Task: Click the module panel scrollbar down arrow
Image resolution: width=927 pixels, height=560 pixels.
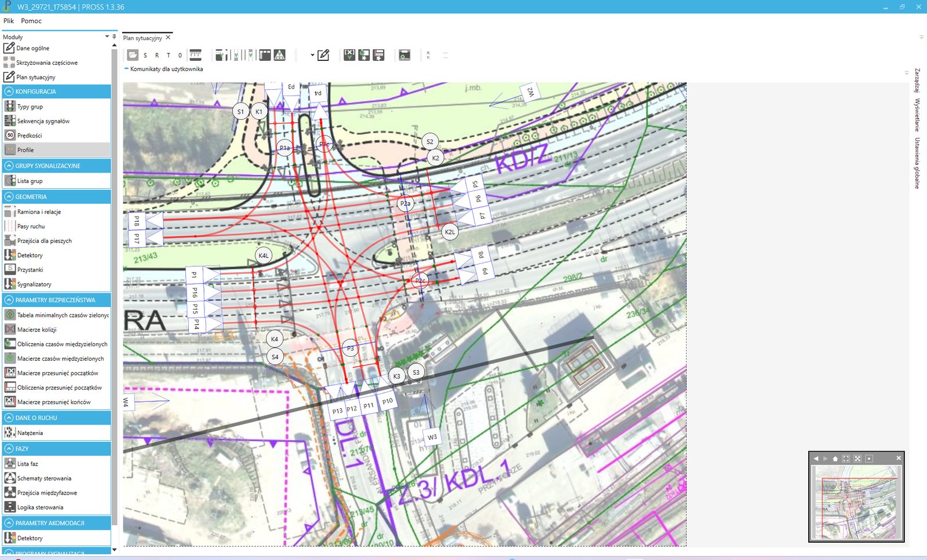Action: (114, 550)
